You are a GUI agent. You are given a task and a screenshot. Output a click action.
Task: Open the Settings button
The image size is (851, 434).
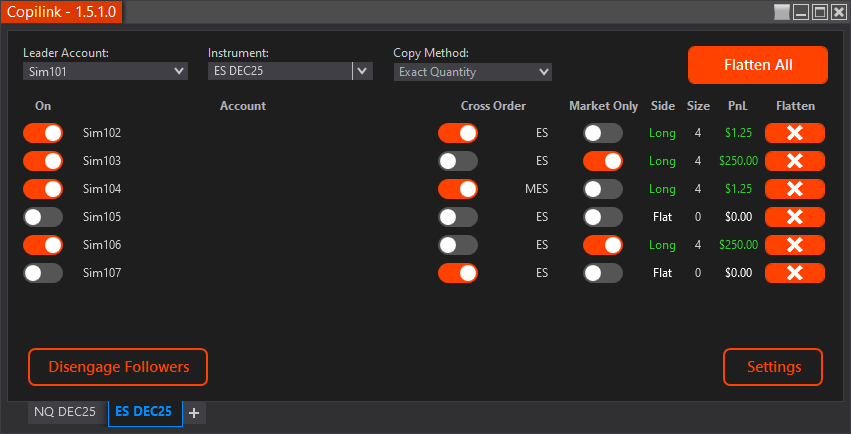point(773,367)
